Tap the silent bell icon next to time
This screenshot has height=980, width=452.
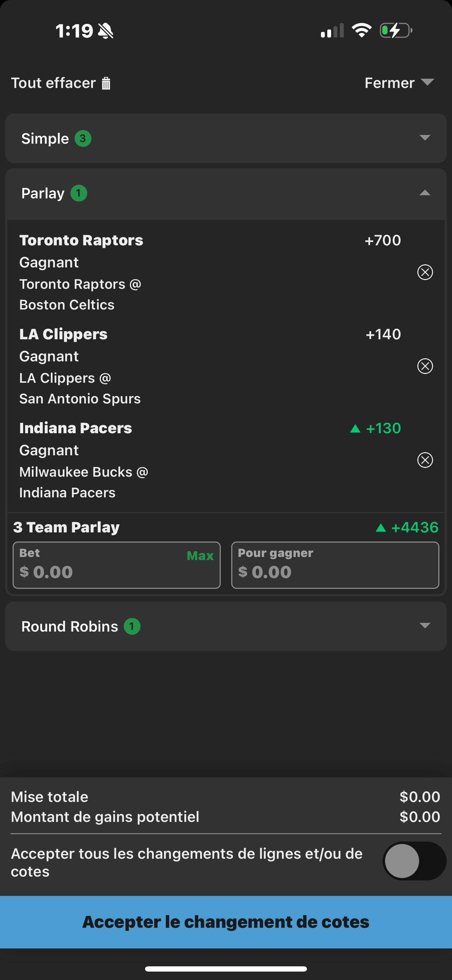click(106, 31)
